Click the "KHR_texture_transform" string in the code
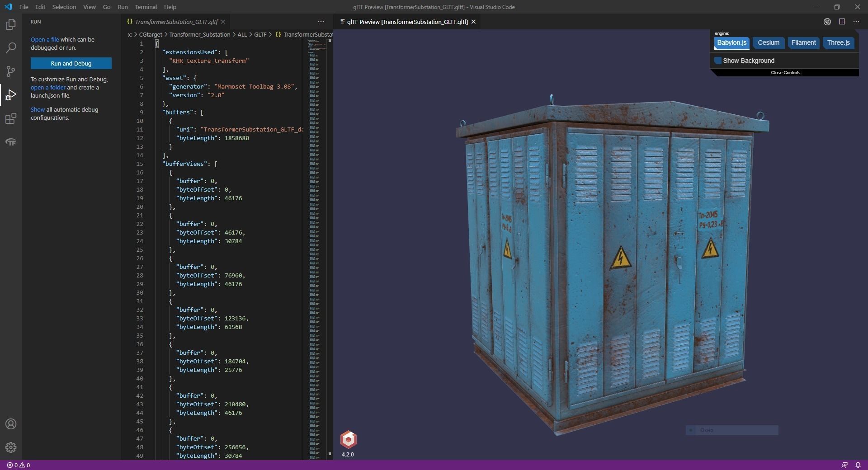Image resolution: width=868 pixels, height=470 pixels. pyautogui.click(x=209, y=61)
